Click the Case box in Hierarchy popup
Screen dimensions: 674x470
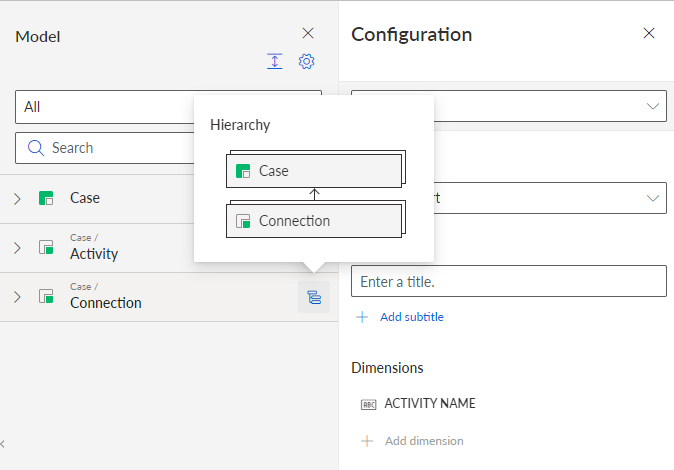point(314,171)
